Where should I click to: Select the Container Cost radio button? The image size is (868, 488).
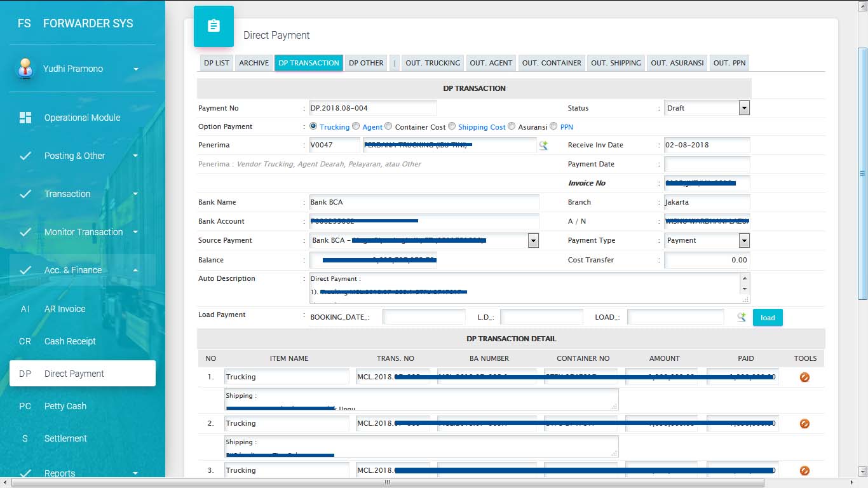[x=388, y=126]
